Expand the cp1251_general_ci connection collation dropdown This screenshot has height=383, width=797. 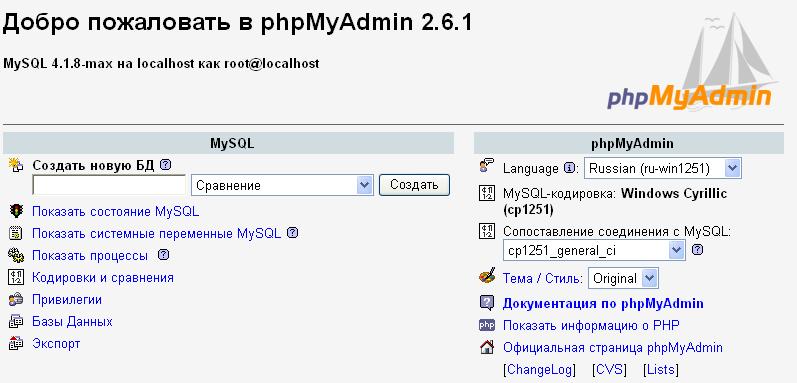click(594, 250)
